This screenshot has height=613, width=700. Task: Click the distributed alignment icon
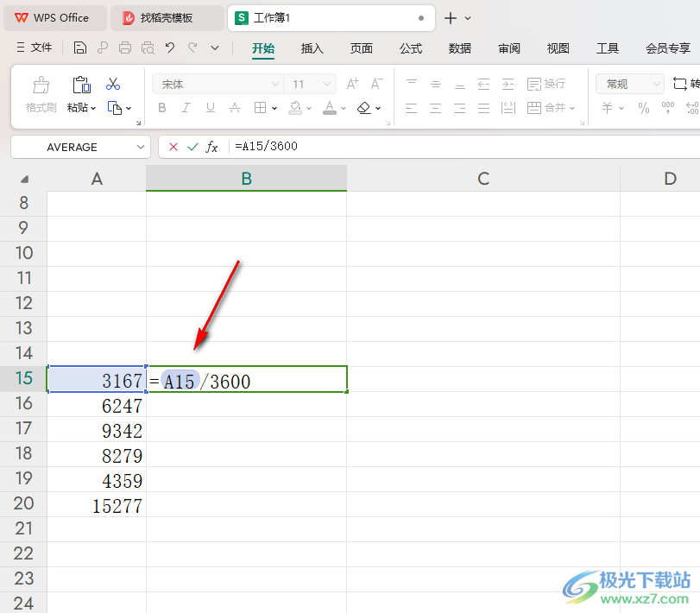pyautogui.click(x=508, y=108)
